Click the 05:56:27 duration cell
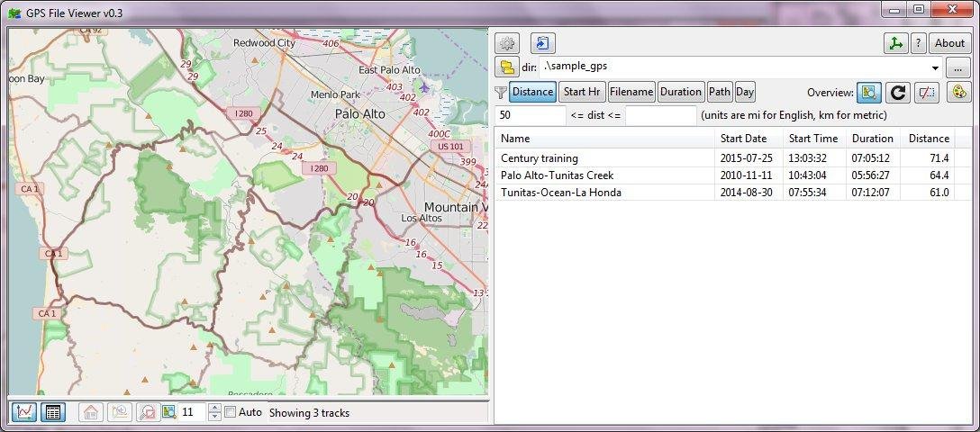Screen dimensions: 980x432 tap(873, 175)
